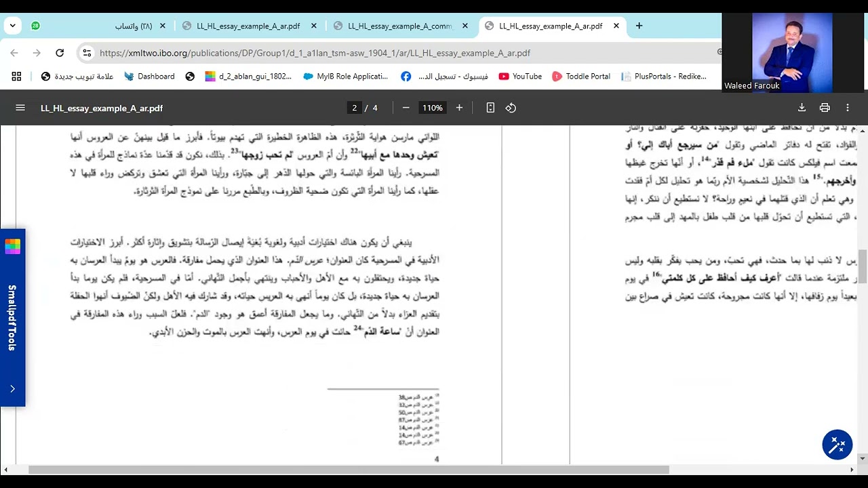868x488 pixels.
Task: Click the horizontal scrollbar thumb
Action: click(349, 470)
